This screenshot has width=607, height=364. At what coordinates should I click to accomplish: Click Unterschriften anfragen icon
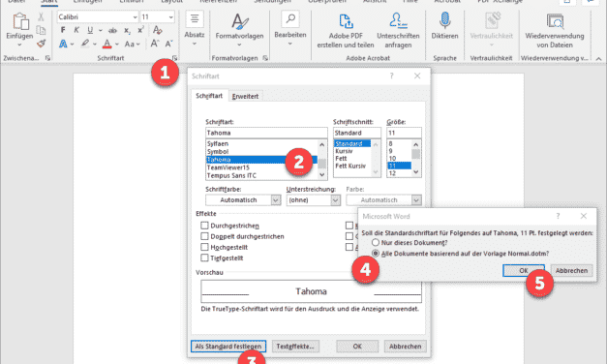(398, 30)
